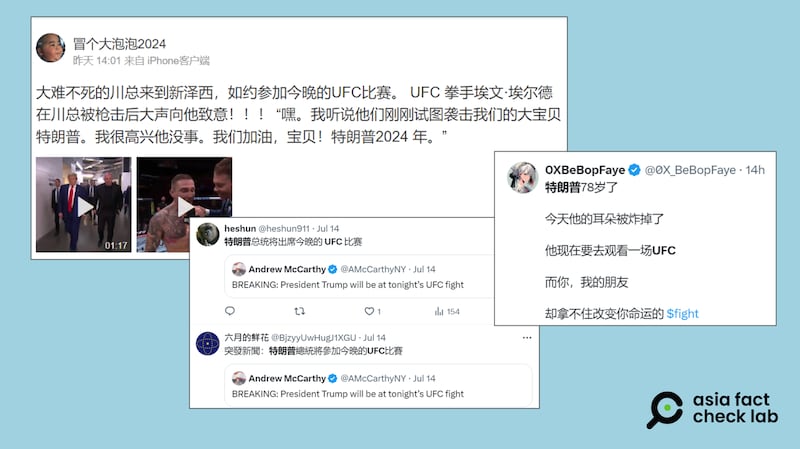Click the 冒个大泡泡2024 username
The height and width of the screenshot is (449, 800).
[119, 43]
